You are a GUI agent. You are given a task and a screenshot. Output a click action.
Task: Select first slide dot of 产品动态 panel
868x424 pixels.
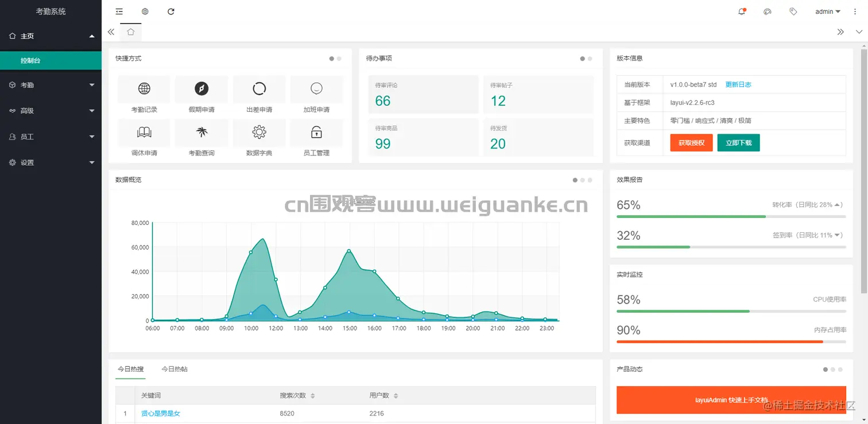point(826,369)
